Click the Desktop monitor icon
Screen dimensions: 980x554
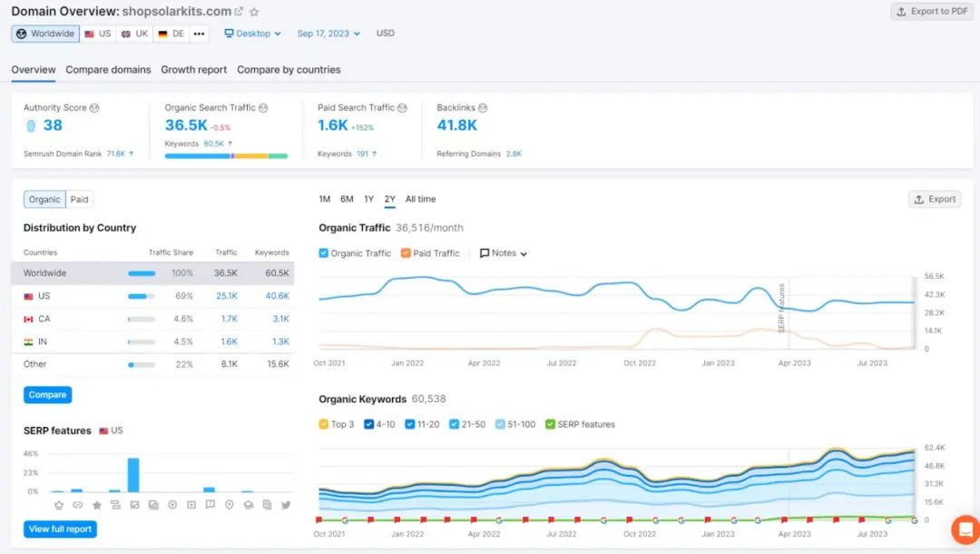(229, 33)
